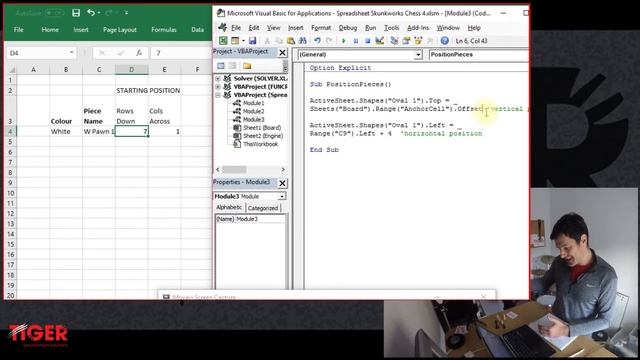Expand VBAProject (FUNC project node
This screenshot has width=640, height=360.
tap(218, 87)
